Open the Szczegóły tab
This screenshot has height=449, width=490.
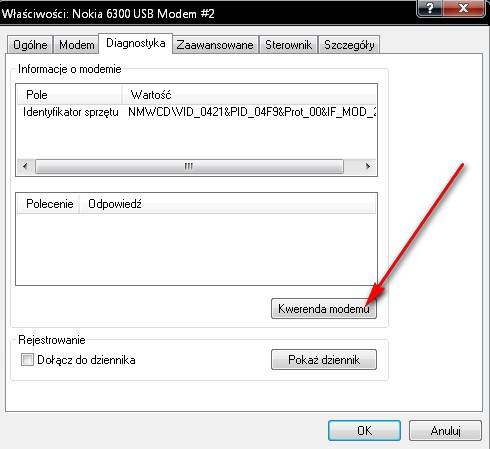tap(349, 45)
